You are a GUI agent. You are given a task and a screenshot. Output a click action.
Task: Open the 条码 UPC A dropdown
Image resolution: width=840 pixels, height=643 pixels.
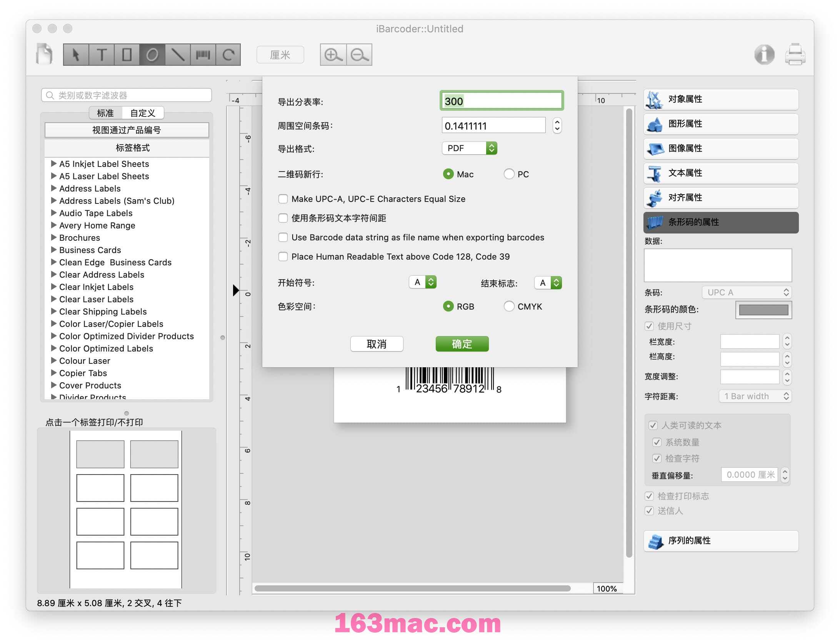tap(747, 293)
